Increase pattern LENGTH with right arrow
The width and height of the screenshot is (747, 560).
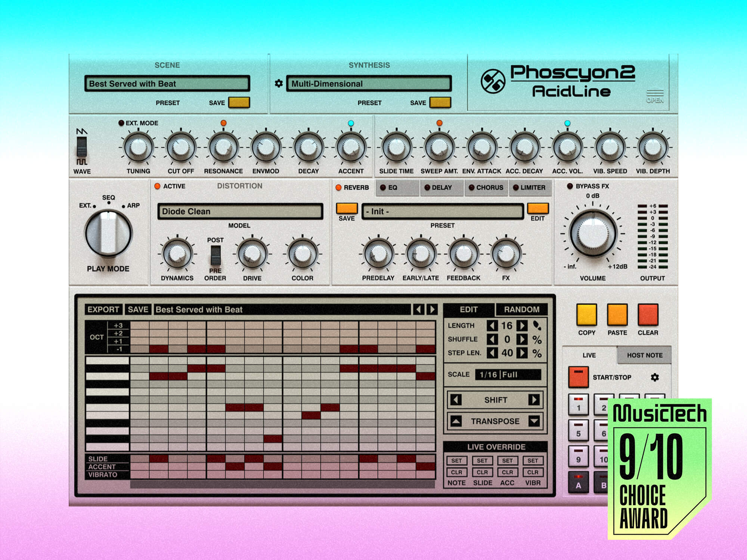(522, 326)
